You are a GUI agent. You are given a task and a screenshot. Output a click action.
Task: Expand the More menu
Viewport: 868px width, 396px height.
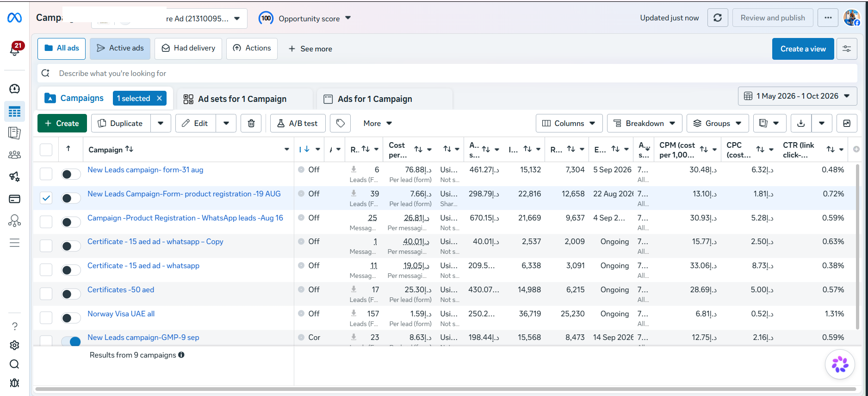pos(378,123)
